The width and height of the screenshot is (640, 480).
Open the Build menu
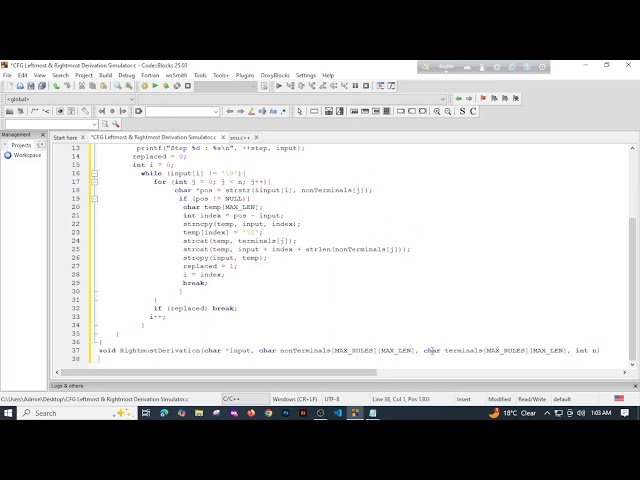105,76
